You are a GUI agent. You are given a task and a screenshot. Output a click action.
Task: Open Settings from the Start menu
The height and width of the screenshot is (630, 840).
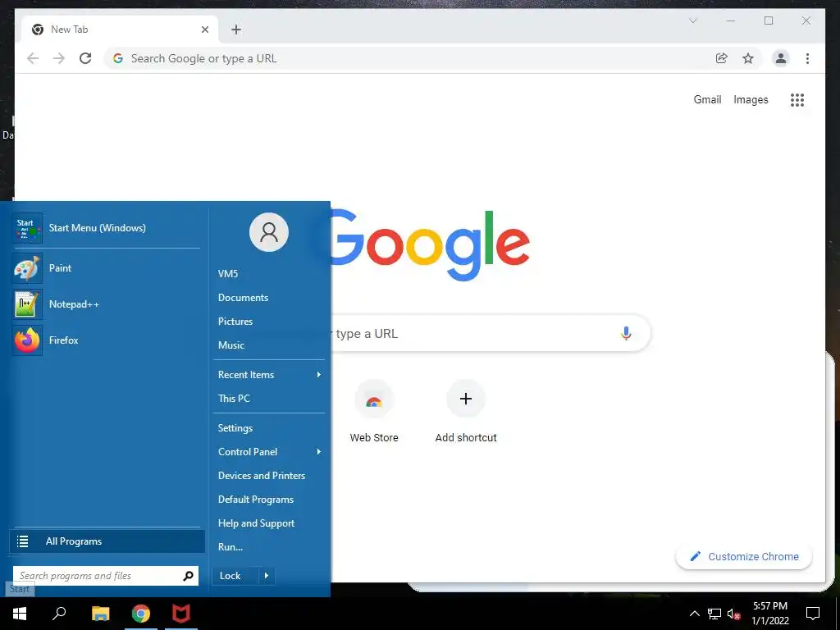pyautogui.click(x=235, y=428)
